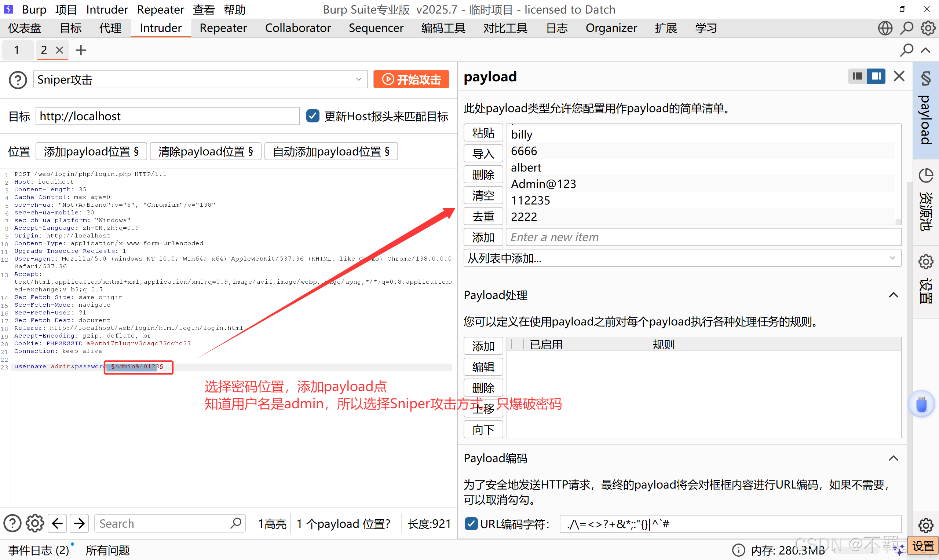Click the help icon in editor footer
This screenshot has width=939, height=560.
coord(12,523)
